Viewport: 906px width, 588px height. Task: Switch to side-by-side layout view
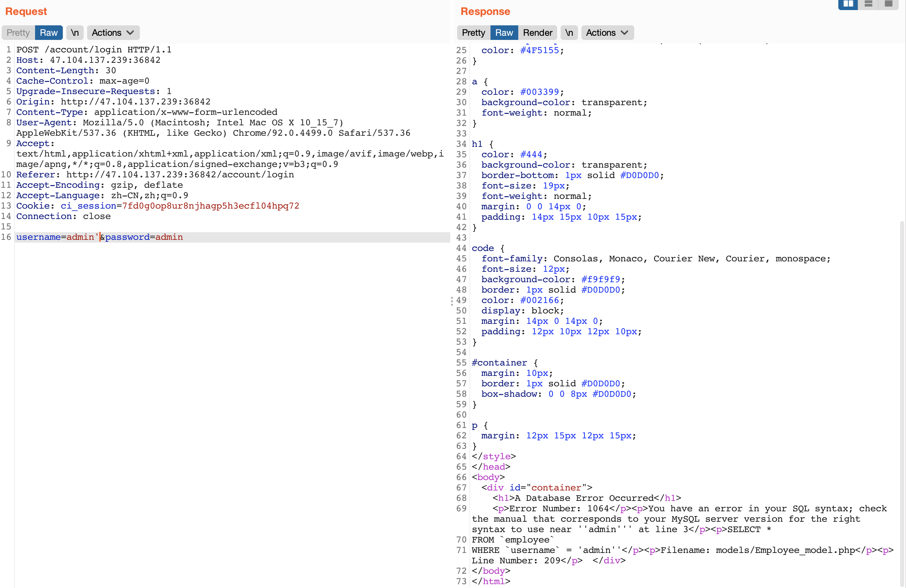pyautogui.click(x=848, y=4)
